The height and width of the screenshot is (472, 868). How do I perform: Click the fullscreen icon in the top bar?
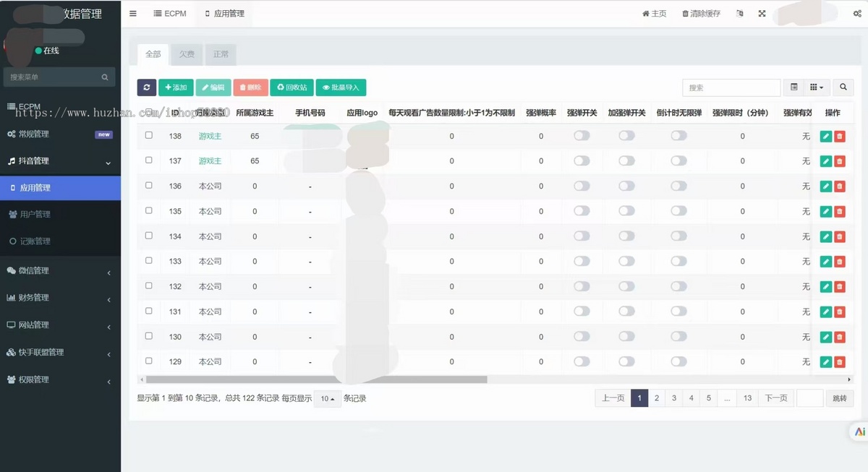point(761,13)
